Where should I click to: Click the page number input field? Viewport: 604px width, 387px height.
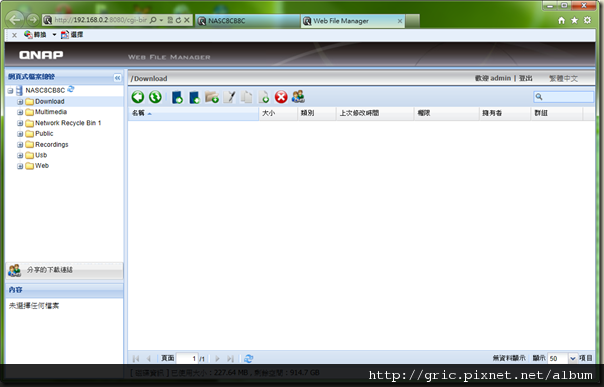(187, 359)
